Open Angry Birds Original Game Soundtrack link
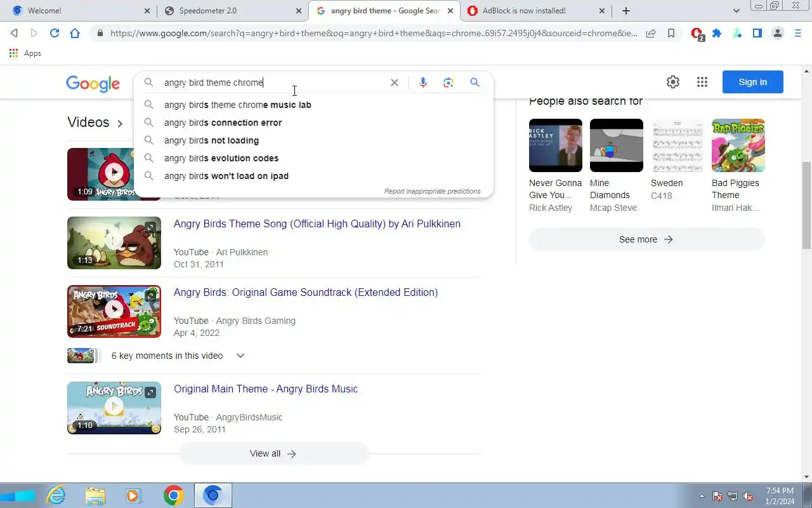Screen dimensions: 812x508 point(306,292)
